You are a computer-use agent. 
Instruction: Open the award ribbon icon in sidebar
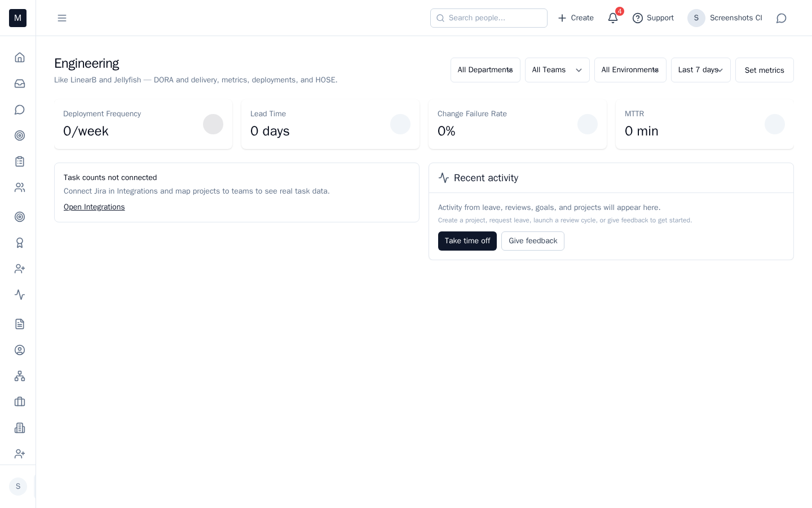click(x=20, y=243)
